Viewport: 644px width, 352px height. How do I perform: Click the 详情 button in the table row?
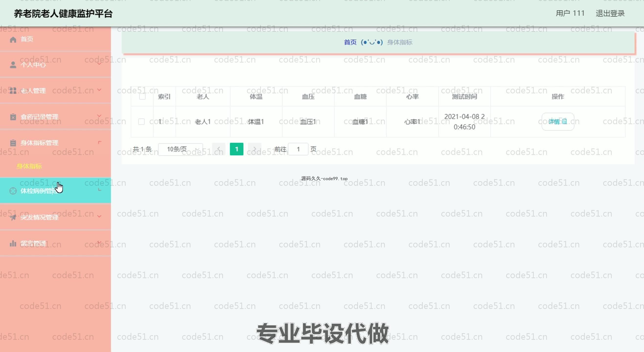pyautogui.click(x=557, y=121)
